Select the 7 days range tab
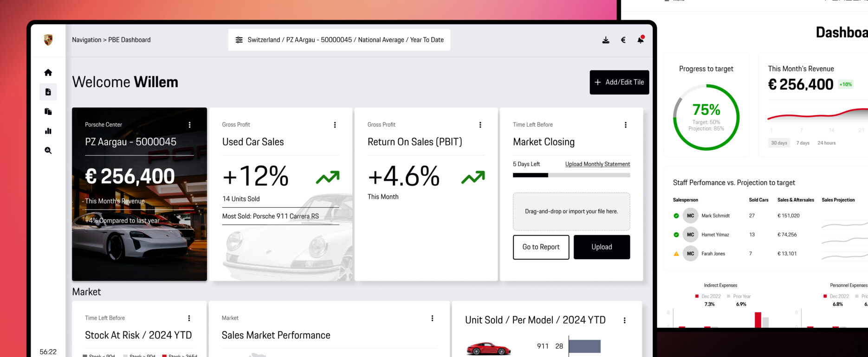 tap(803, 143)
